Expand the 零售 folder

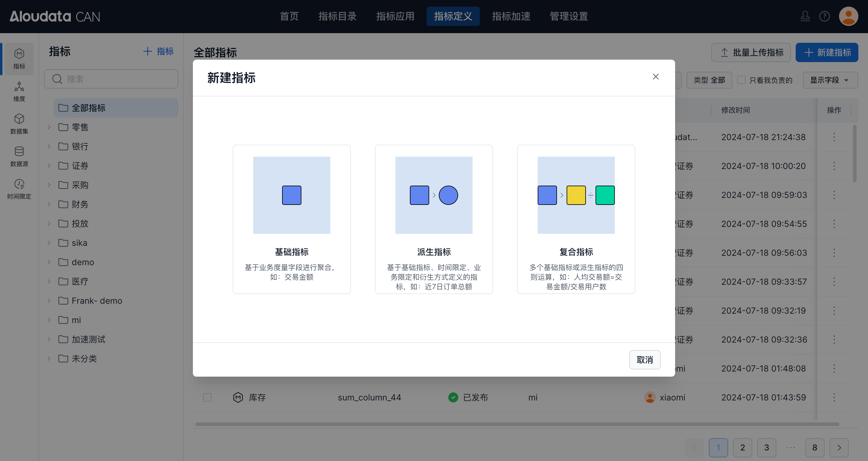tap(49, 127)
